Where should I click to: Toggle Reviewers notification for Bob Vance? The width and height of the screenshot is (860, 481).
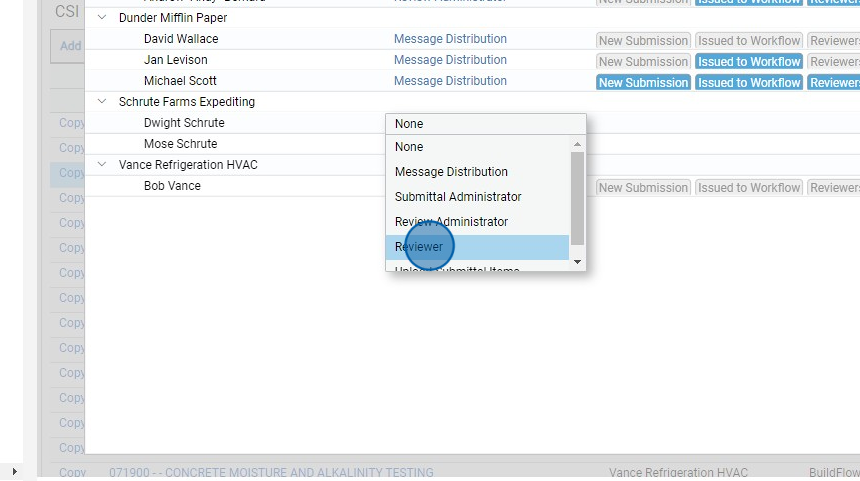834,188
